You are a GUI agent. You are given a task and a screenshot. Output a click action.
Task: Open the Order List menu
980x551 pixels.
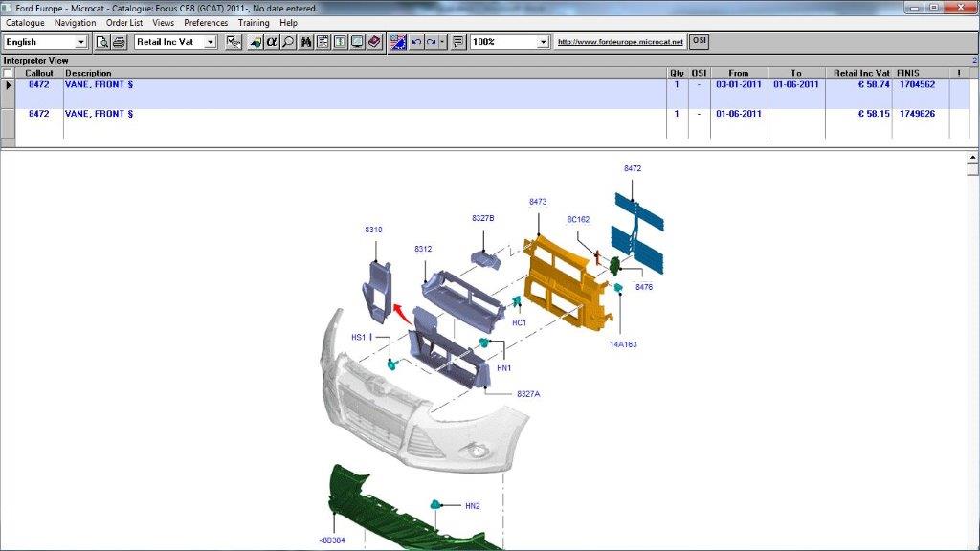coord(124,23)
